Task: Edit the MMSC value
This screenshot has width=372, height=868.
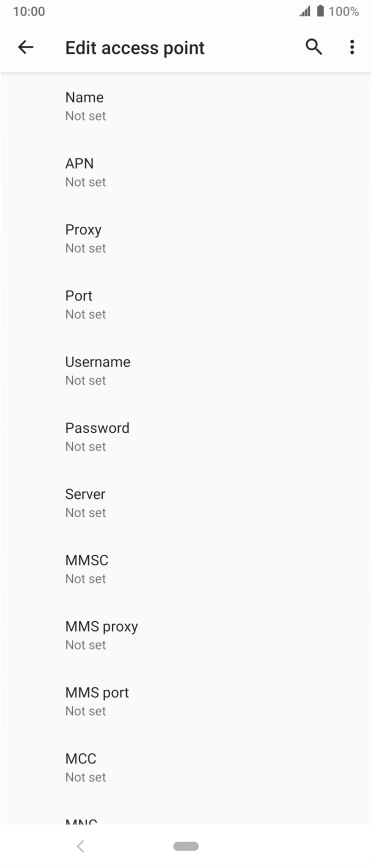Action: pos(186,569)
